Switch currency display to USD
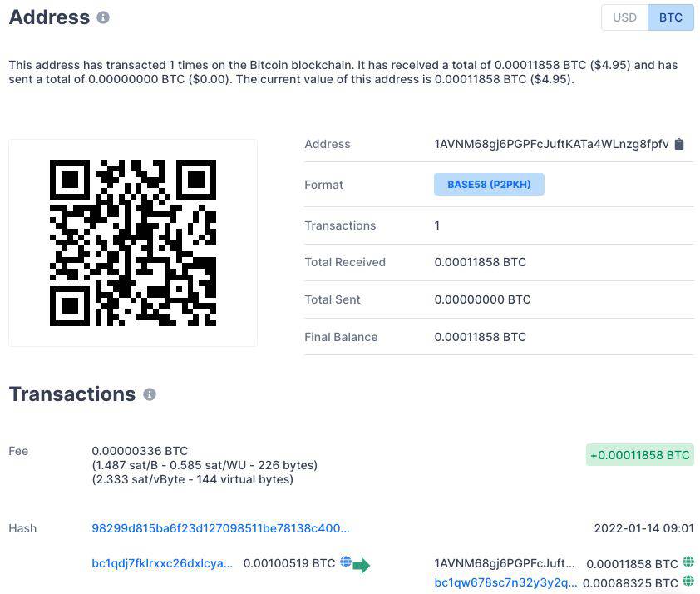This screenshot has width=700, height=594. (624, 17)
